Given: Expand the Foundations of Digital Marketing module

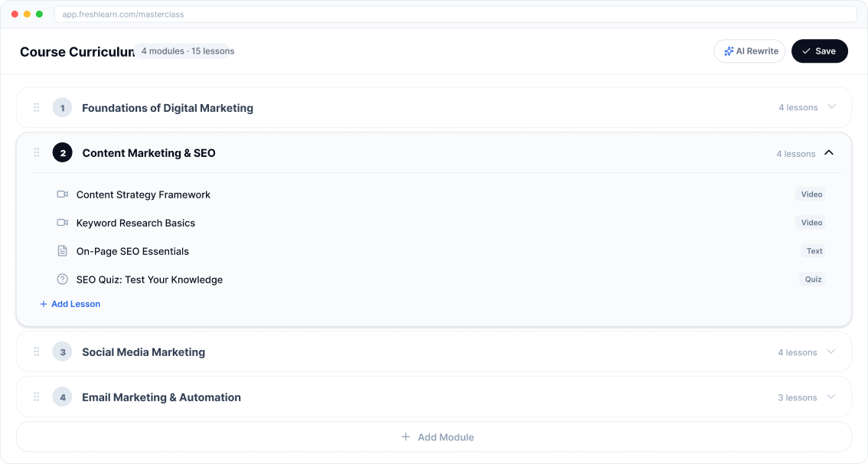Looking at the screenshot, I should pyautogui.click(x=831, y=107).
